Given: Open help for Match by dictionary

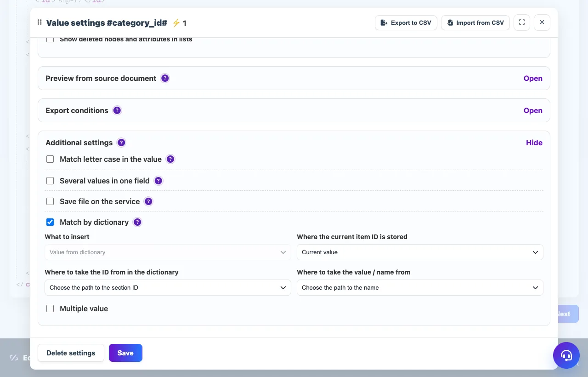Looking at the screenshot, I should [x=137, y=222].
